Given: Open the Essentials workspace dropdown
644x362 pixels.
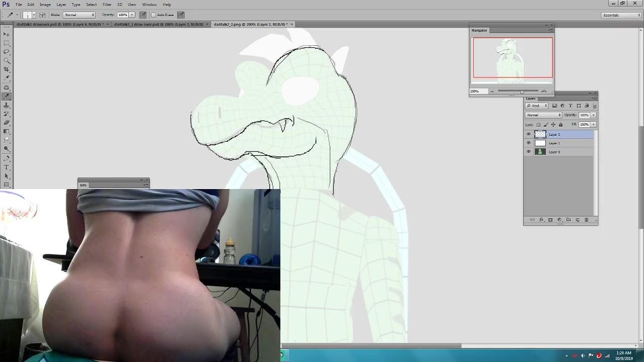Looking at the screenshot, I should click(x=622, y=15).
